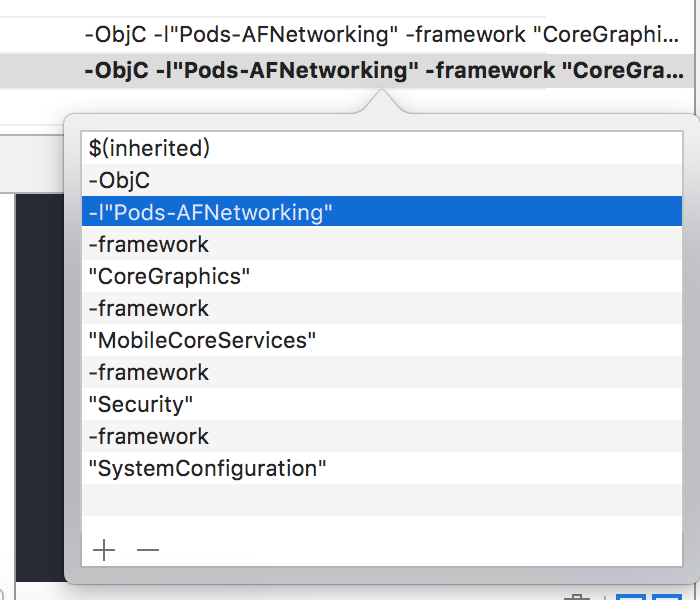This screenshot has width=700, height=600.
Task: Select the -framework row above "CoreGraphics"
Action: 382,244
